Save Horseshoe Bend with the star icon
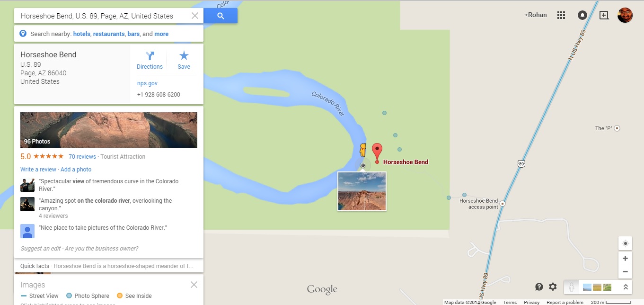 click(x=184, y=61)
